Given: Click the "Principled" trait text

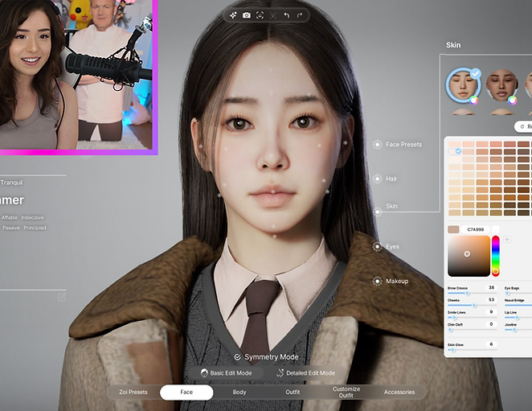Looking at the screenshot, I should click(35, 228).
